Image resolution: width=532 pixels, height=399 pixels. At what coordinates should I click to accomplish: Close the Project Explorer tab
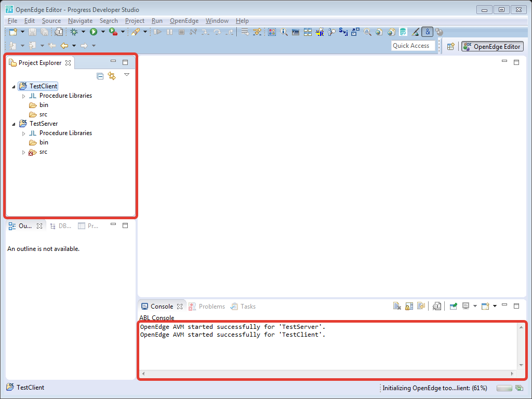tap(68, 63)
